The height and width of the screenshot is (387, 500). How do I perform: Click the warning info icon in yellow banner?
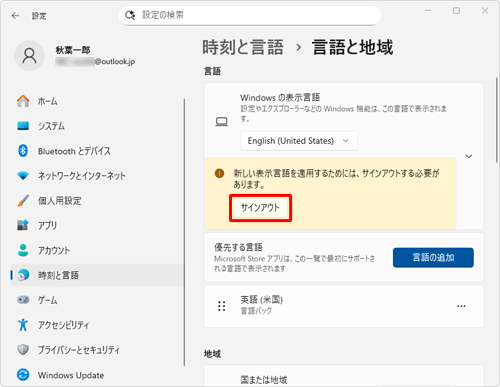point(219,173)
